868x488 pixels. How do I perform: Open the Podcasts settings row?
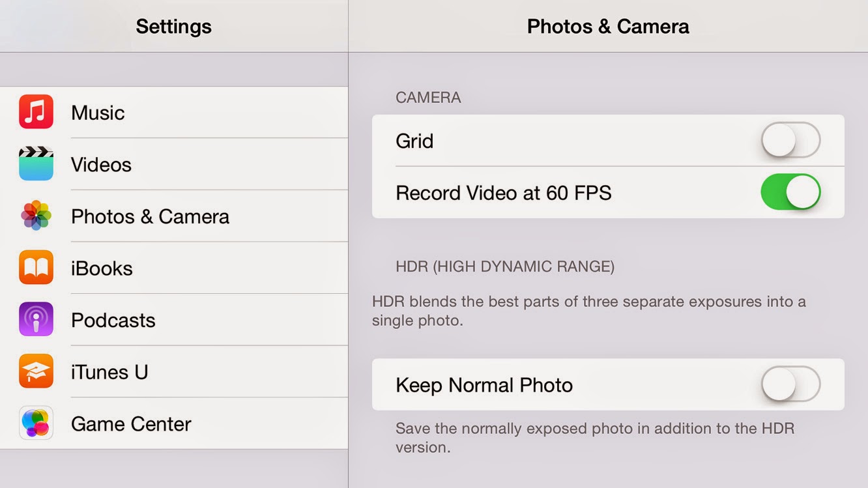[113, 320]
